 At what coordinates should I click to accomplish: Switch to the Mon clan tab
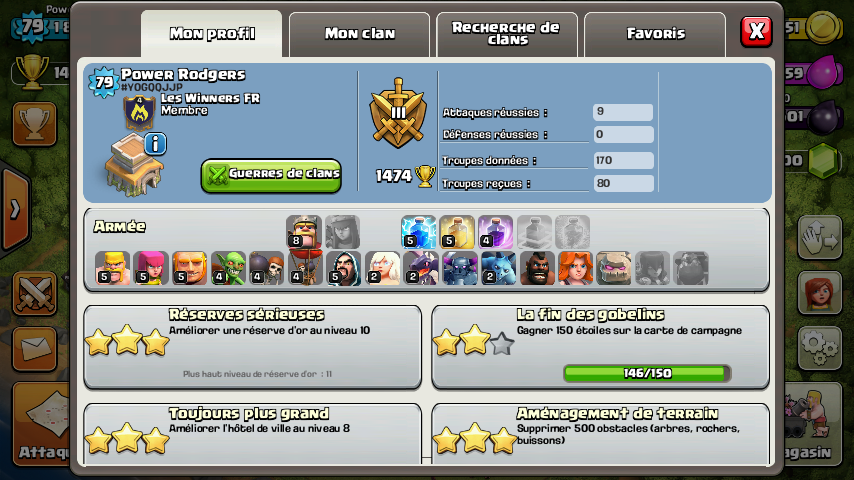[359, 34]
